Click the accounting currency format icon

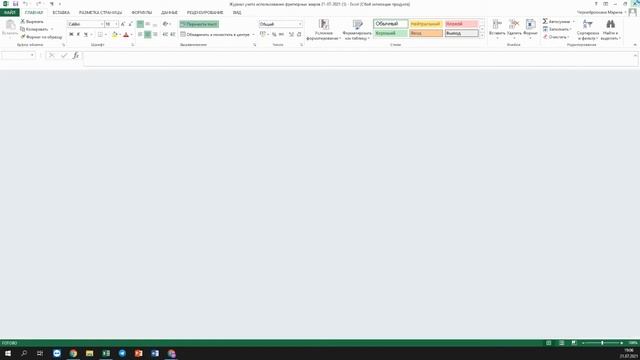click(262, 35)
